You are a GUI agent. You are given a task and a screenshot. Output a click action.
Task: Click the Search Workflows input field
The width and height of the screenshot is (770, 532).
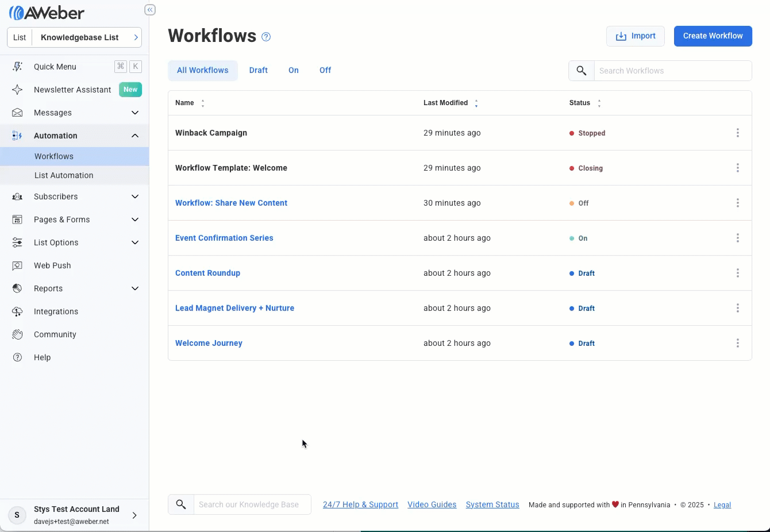pos(672,71)
